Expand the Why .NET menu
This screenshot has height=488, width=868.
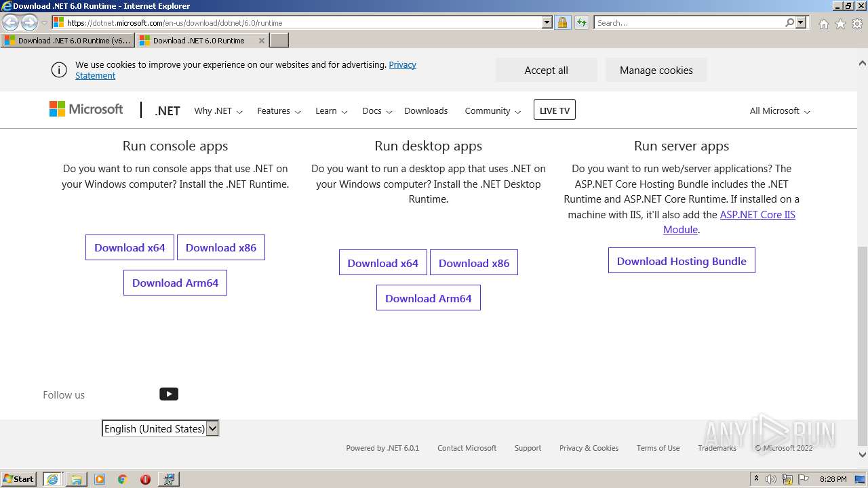(x=218, y=110)
